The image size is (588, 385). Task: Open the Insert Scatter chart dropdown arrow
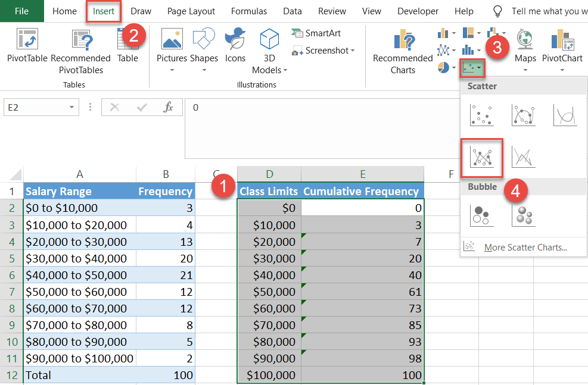click(x=479, y=68)
